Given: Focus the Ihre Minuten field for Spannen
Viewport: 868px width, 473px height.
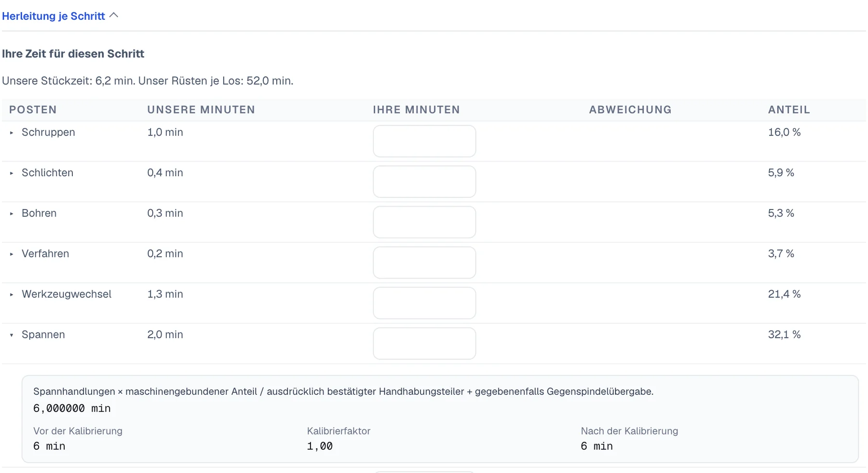Looking at the screenshot, I should click(x=424, y=344).
